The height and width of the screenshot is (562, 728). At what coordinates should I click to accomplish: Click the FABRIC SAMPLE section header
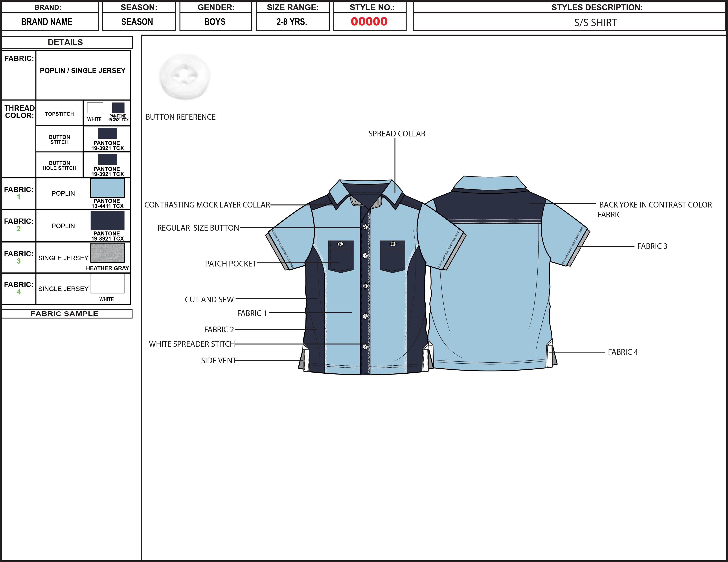(64, 313)
